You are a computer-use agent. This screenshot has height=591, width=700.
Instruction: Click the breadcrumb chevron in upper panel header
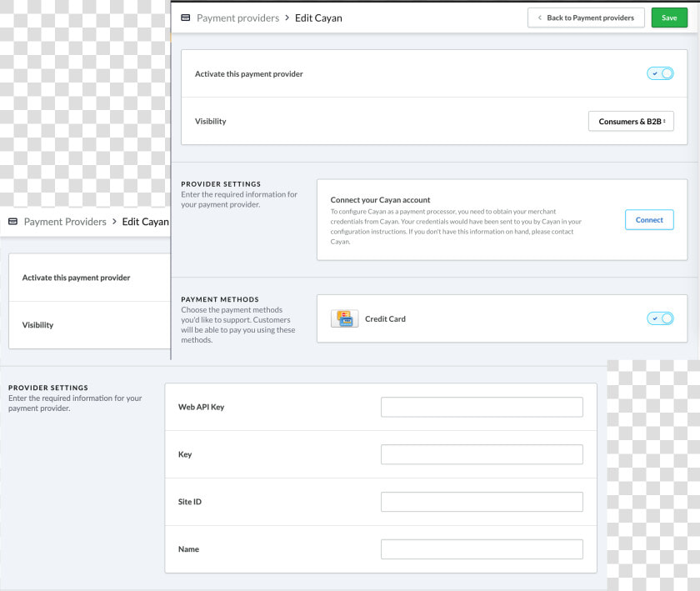287,18
